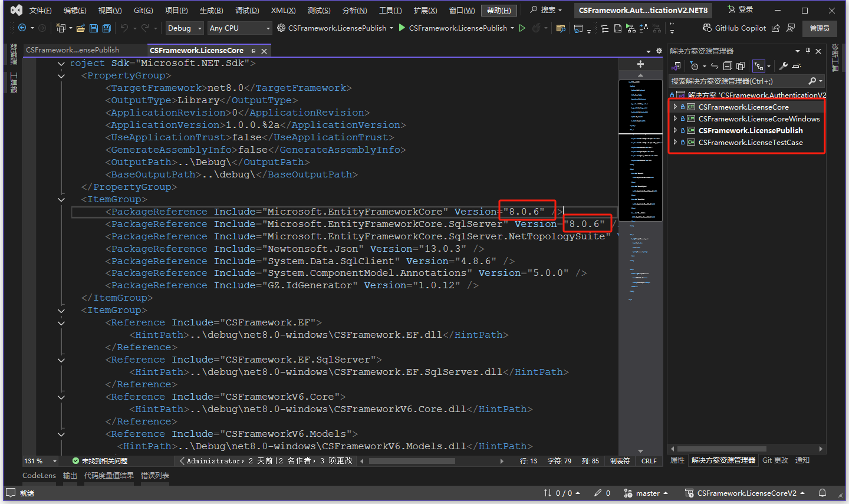Click the send feedback person icon
This screenshot has height=504, width=849.
click(791, 28)
